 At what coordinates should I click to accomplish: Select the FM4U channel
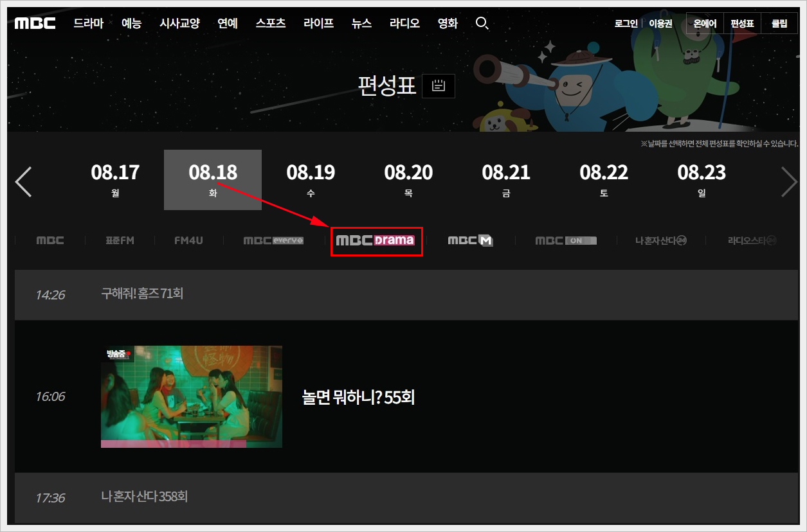[x=188, y=240]
